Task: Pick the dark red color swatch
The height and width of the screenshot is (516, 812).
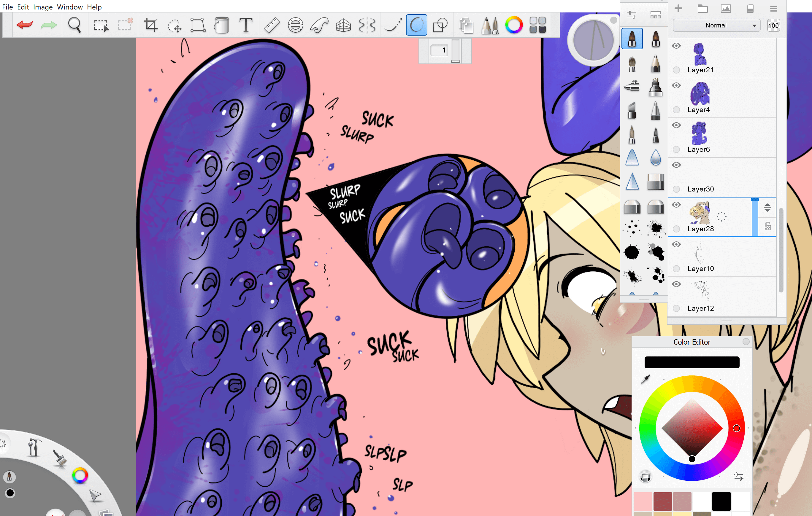Action: pos(662,501)
